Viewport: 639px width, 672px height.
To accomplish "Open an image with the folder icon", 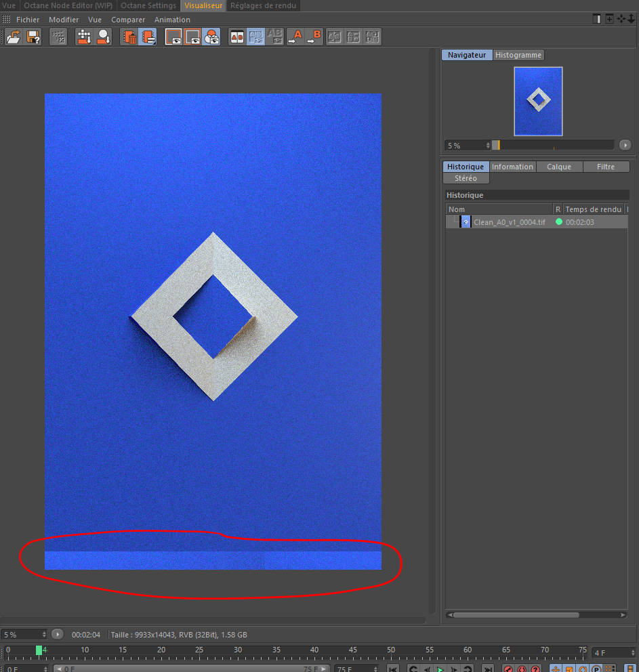I will pos(14,37).
